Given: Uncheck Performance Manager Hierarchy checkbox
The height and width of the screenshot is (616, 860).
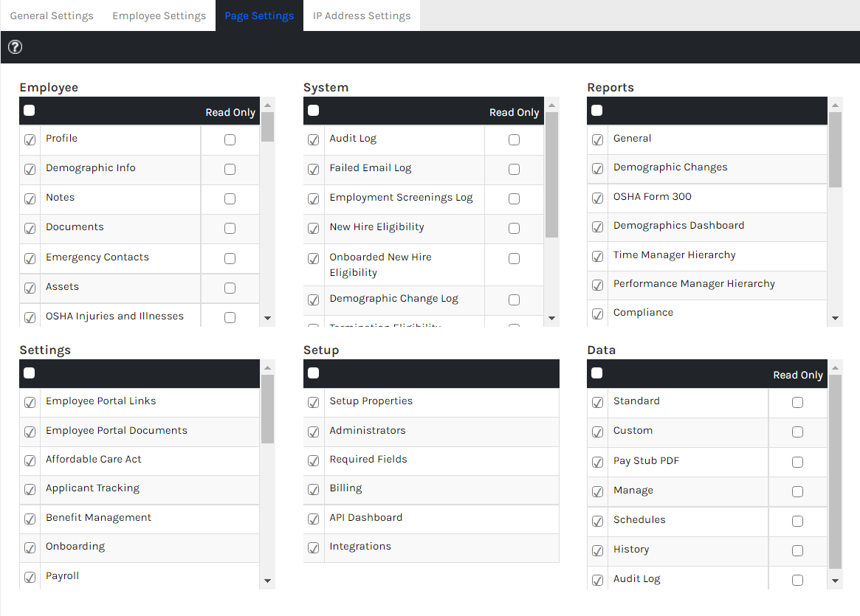Looking at the screenshot, I should click(598, 285).
